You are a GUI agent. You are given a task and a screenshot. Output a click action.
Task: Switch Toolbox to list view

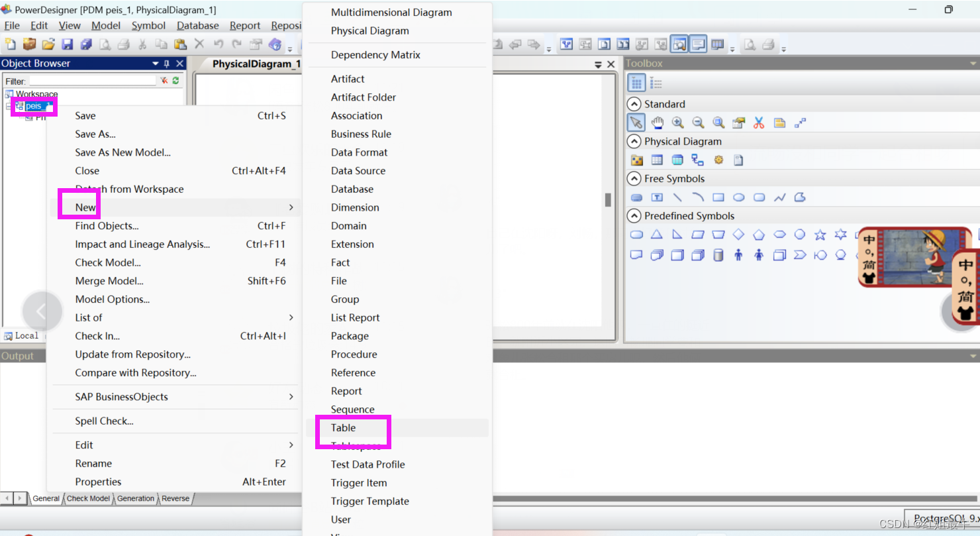point(656,82)
